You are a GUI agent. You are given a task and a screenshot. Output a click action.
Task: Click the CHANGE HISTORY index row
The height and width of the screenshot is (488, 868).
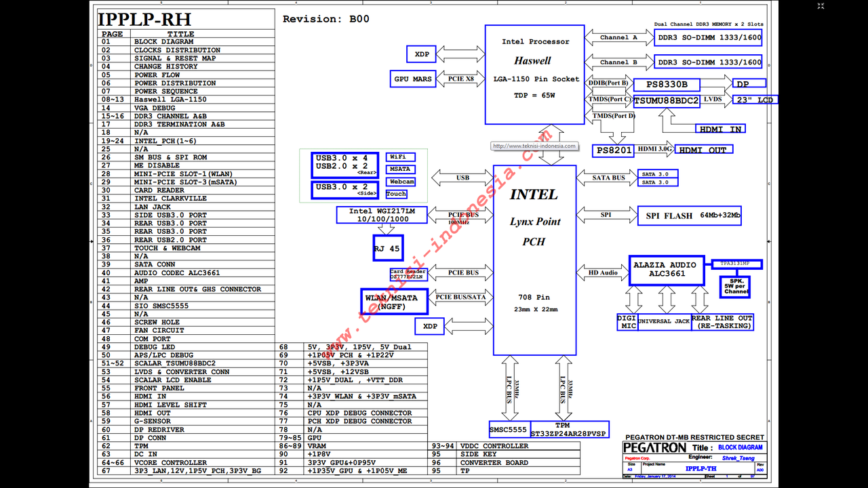pos(186,66)
